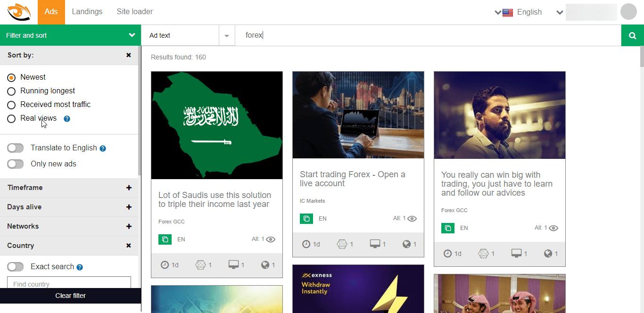Viewport: 644px width, 313px height.
Task: Click the Clear filter button
Action: tap(71, 296)
